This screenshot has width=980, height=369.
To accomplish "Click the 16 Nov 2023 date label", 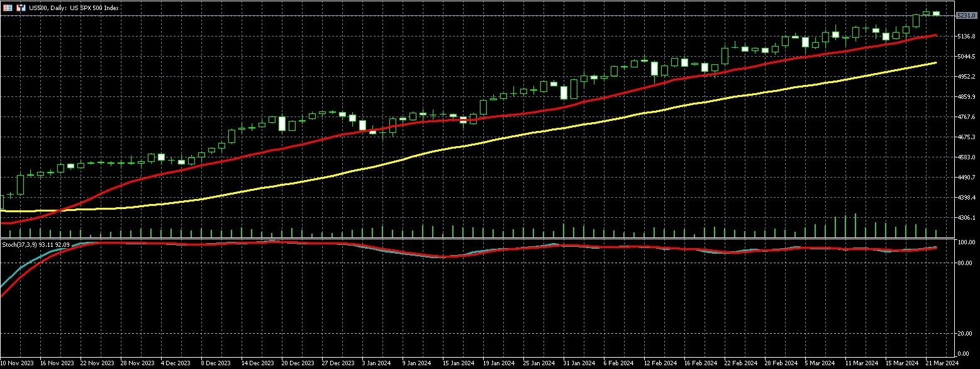I will (56, 363).
